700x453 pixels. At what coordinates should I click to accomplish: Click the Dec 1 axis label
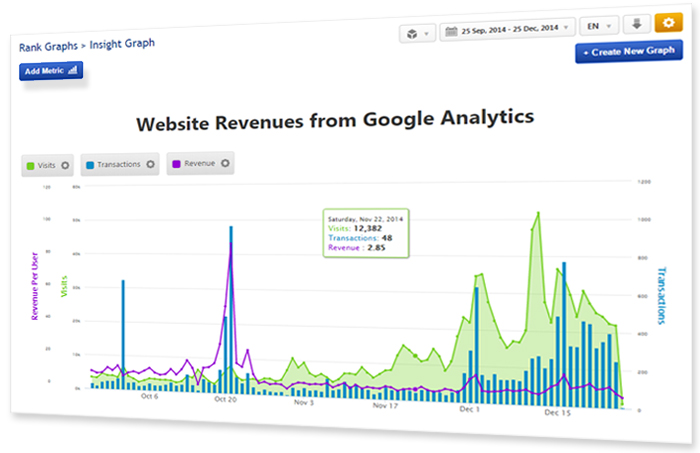pos(469,409)
